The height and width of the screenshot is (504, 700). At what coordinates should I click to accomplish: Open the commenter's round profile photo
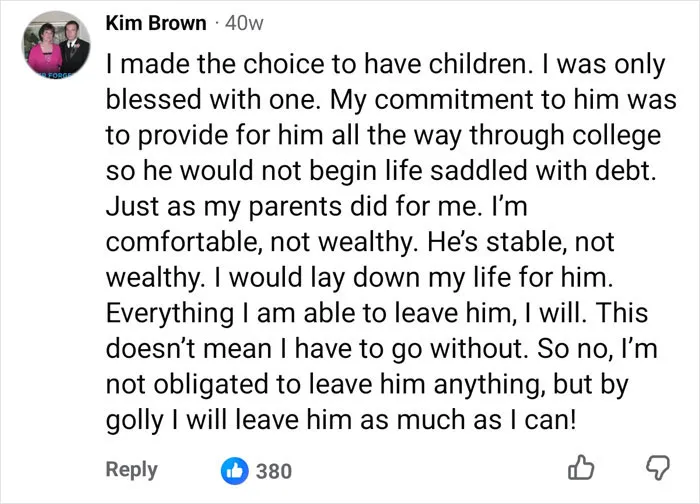pos(57,44)
